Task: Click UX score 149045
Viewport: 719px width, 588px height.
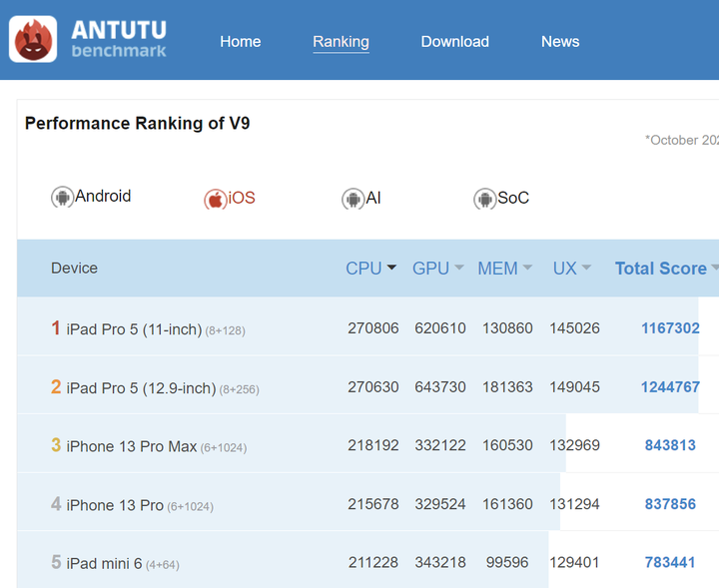Action: pyautogui.click(x=574, y=387)
